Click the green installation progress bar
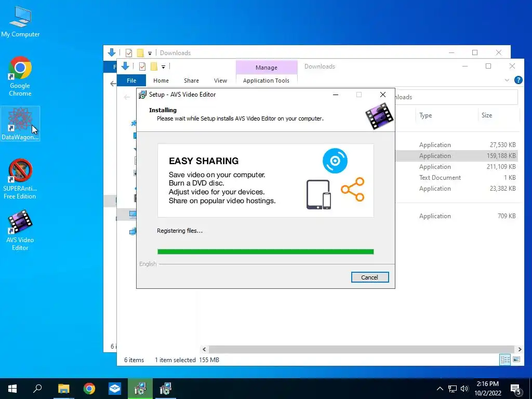 [x=265, y=251]
